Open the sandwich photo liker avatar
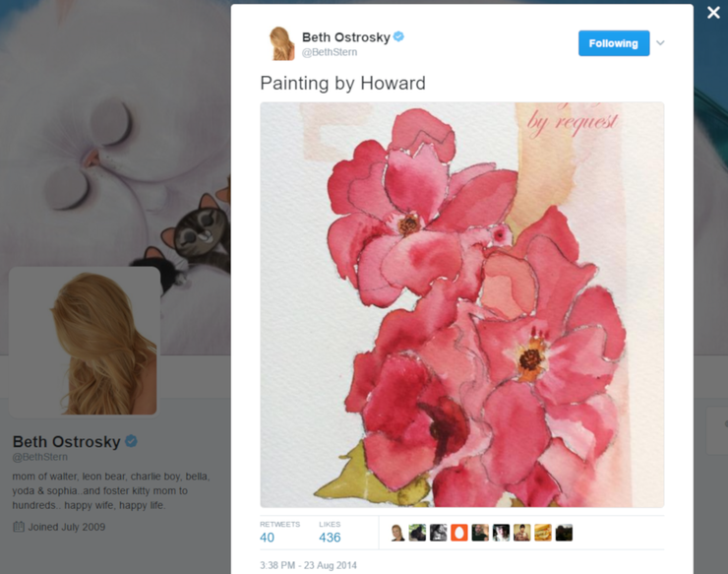Viewport: 728px width, 574px height. click(x=543, y=533)
